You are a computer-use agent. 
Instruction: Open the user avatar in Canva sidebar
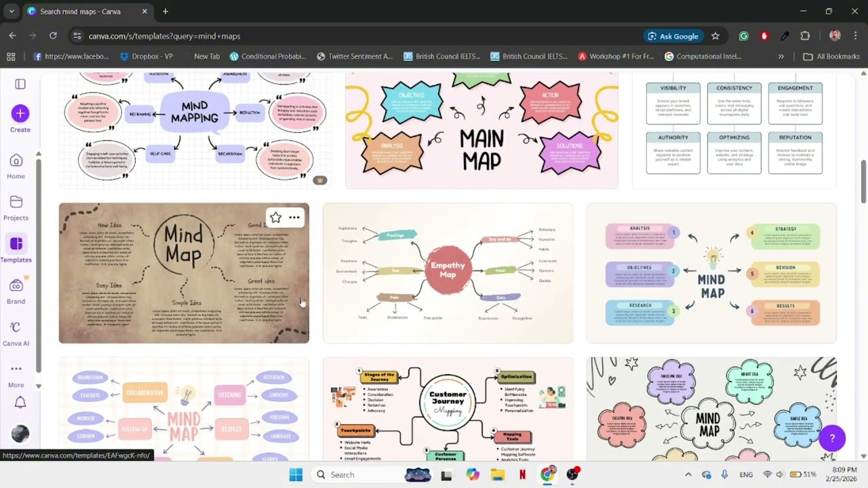[20, 434]
